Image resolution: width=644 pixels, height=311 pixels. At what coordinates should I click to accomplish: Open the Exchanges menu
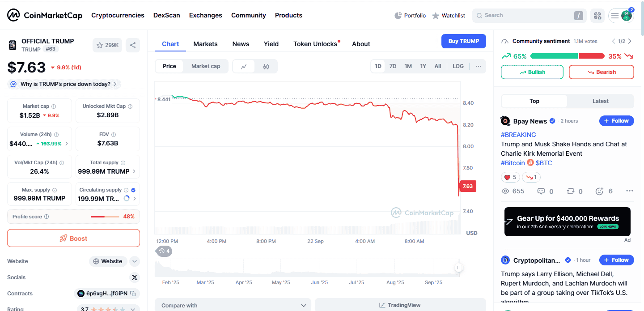tap(206, 15)
